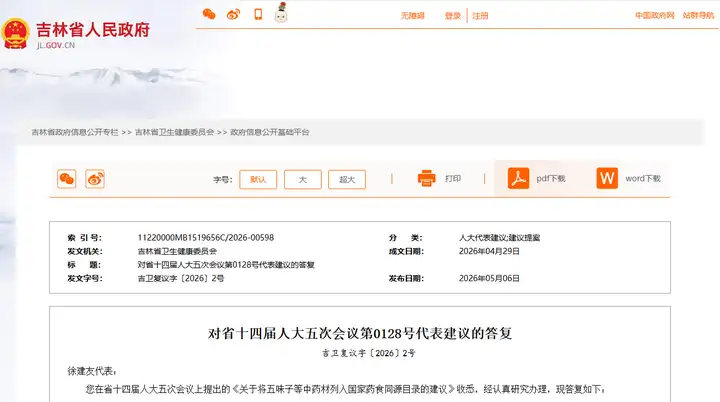Open the 站群导航 site navigation menu
720x402 pixels.
[x=698, y=16]
